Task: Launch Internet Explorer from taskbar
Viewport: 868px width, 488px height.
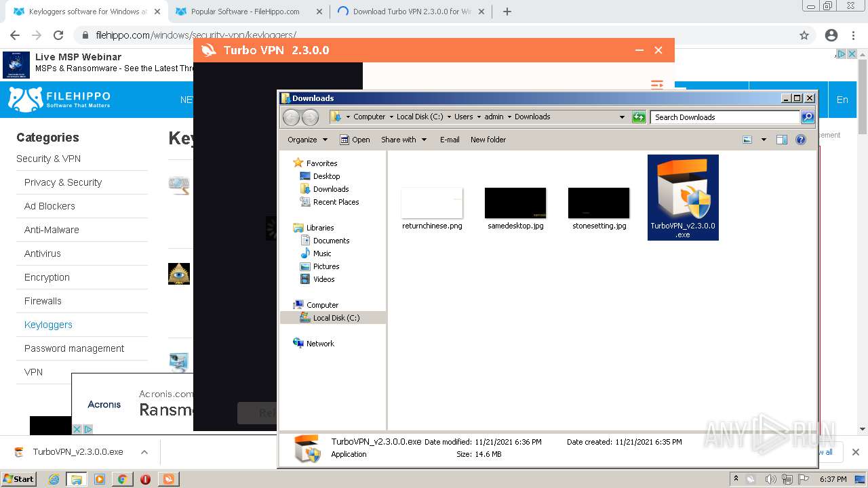Action: (54, 479)
